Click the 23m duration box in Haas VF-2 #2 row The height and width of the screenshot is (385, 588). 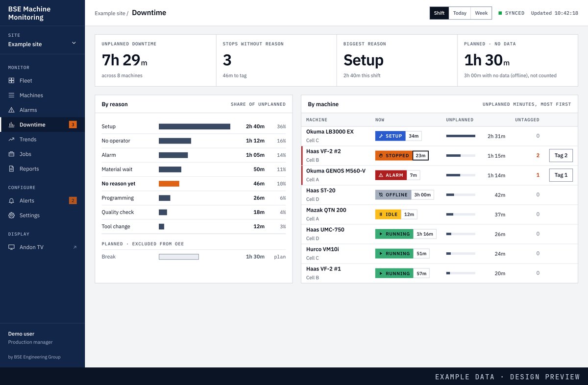(420, 156)
